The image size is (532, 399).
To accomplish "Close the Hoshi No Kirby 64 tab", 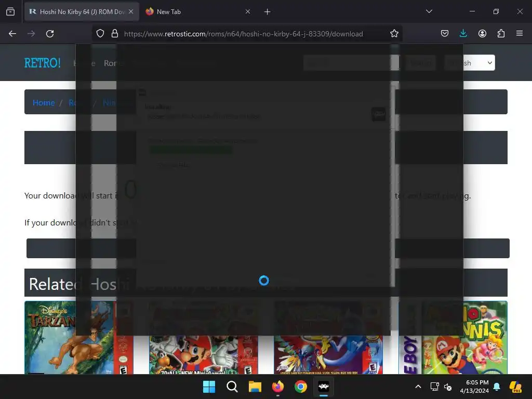I will tap(131, 11).
